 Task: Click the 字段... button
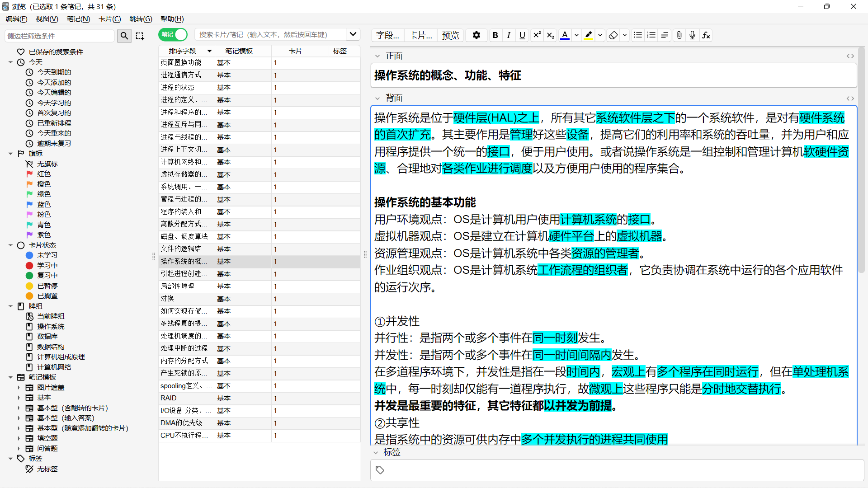pos(387,35)
